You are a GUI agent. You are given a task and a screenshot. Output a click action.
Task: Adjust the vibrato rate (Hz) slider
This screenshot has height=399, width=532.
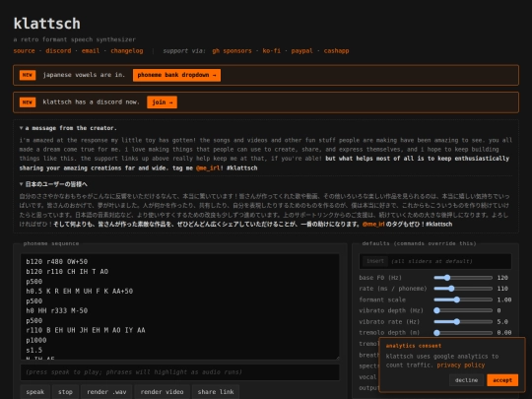point(463,321)
